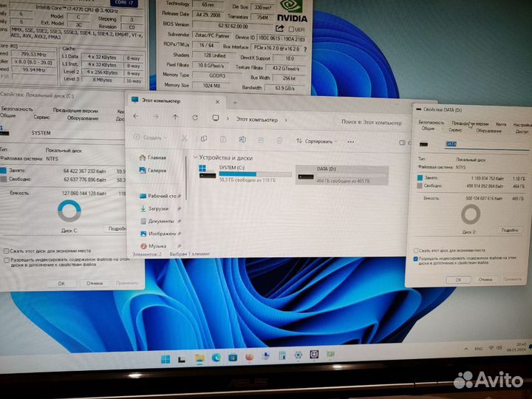
Task: Click OK in disk C properties
Action: coord(61,283)
